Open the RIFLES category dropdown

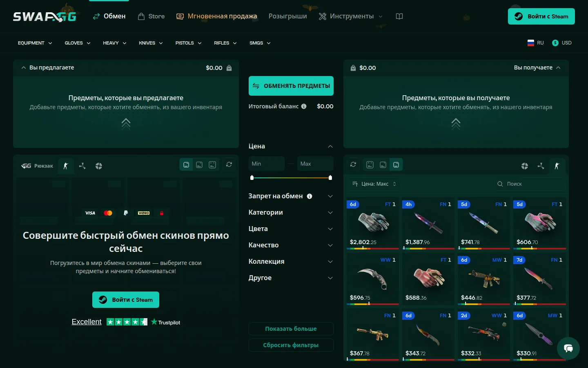[x=225, y=43]
